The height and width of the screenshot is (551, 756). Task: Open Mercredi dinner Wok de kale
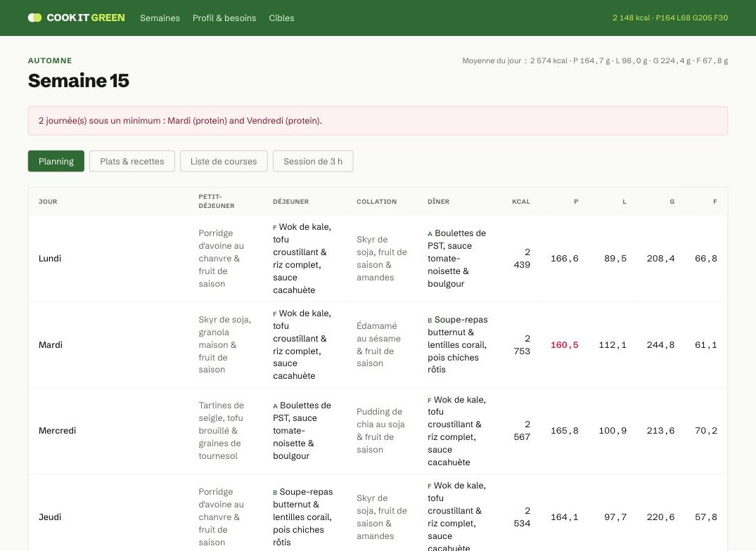[x=457, y=431]
